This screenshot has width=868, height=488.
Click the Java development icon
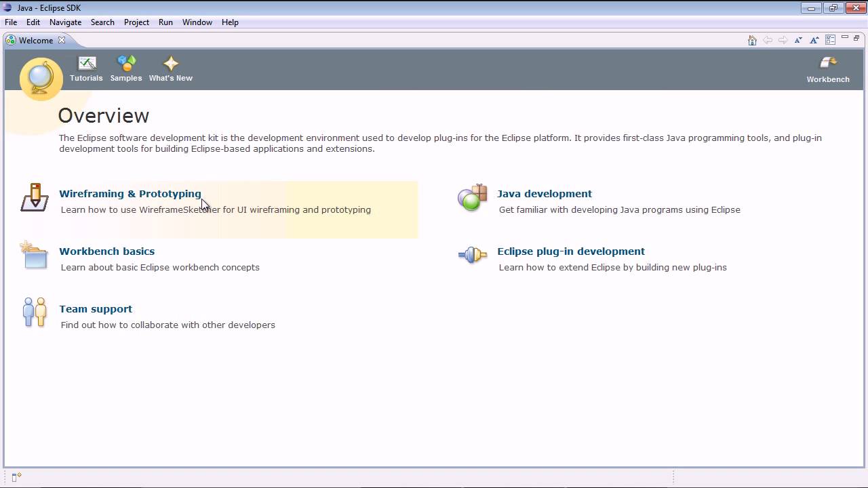473,197
